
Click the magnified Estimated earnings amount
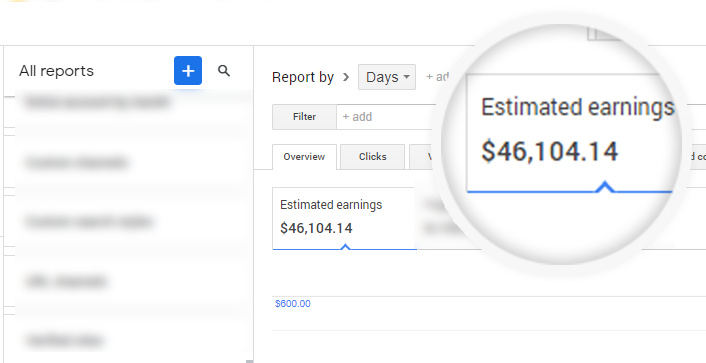[x=549, y=151]
